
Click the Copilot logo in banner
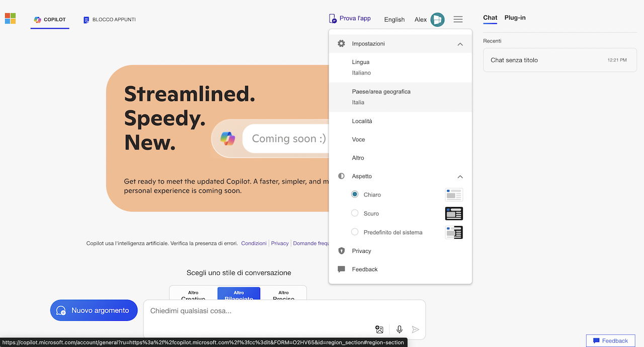click(227, 138)
